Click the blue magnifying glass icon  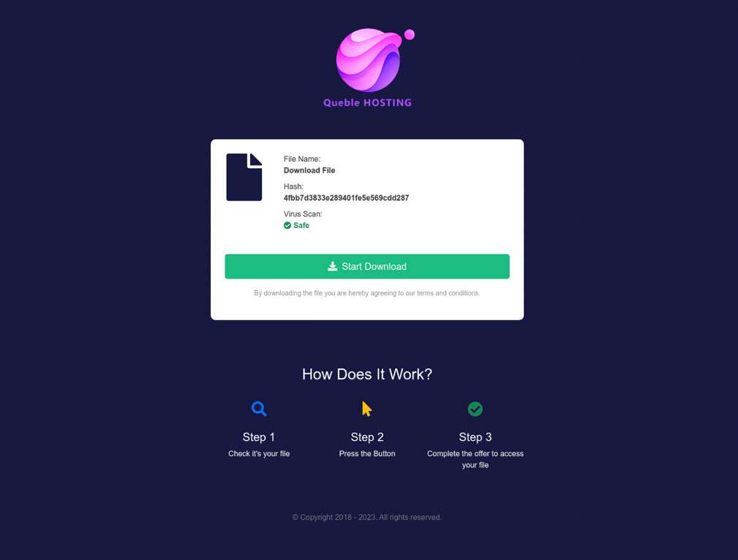tap(259, 409)
